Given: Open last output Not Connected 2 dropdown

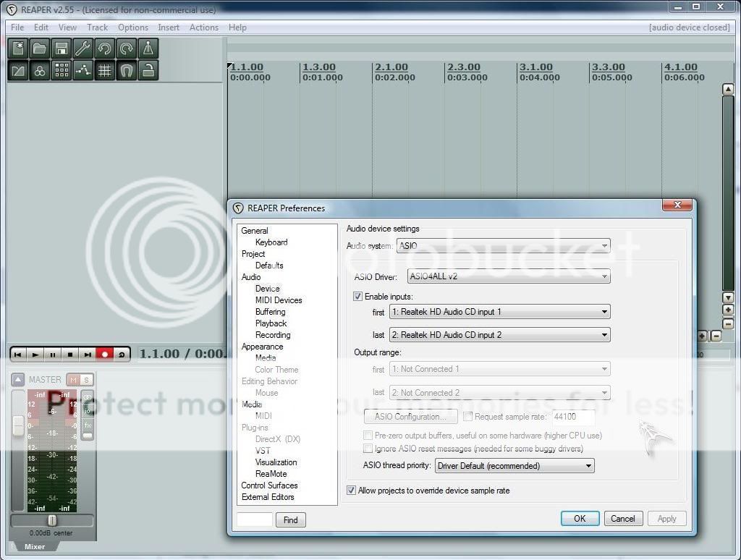Looking at the screenshot, I should pos(499,393).
